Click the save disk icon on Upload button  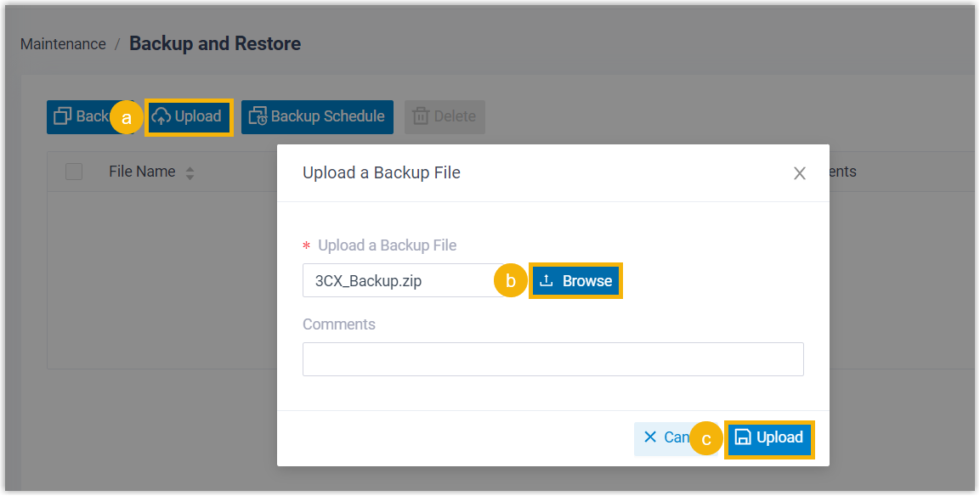pyautogui.click(x=742, y=437)
